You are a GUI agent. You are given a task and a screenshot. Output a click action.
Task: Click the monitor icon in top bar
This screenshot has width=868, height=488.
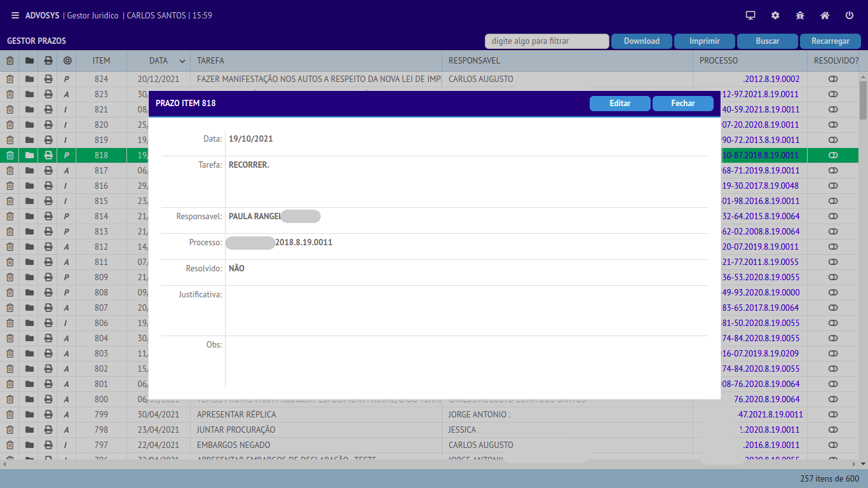[750, 15]
